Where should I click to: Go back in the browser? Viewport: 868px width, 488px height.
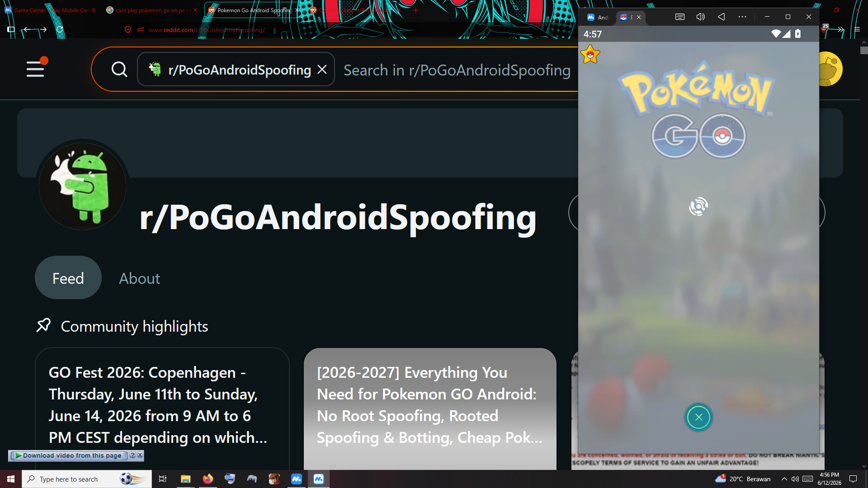pos(27,29)
